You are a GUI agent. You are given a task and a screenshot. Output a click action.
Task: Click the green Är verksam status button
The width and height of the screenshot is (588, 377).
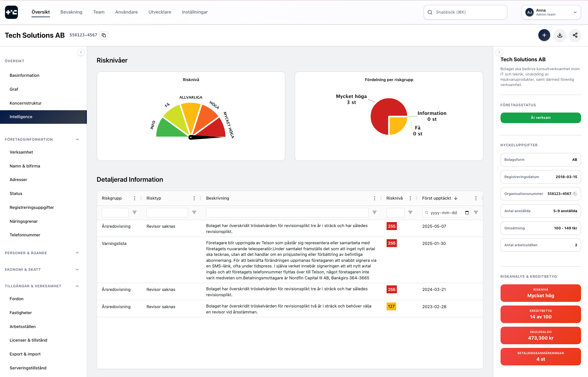[540, 118]
